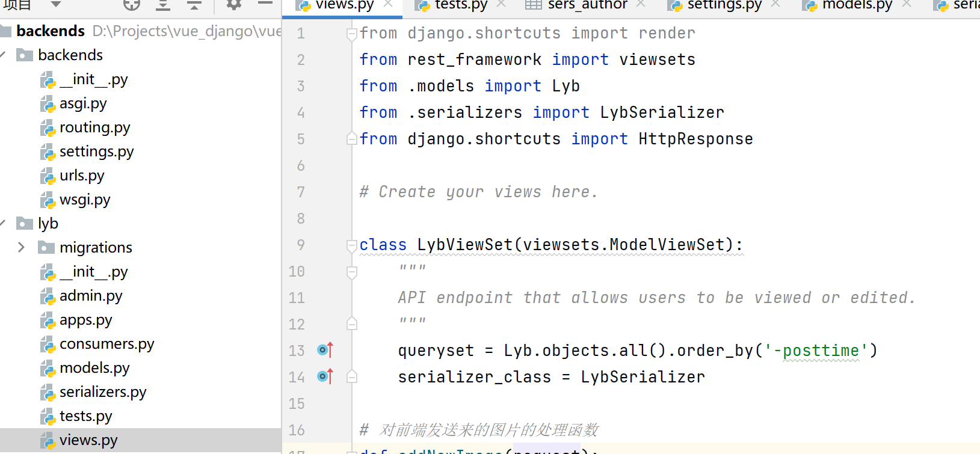The height and width of the screenshot is (454, 980).
Task: Fold the LybViewSet class at line 9
Action: 352,245
